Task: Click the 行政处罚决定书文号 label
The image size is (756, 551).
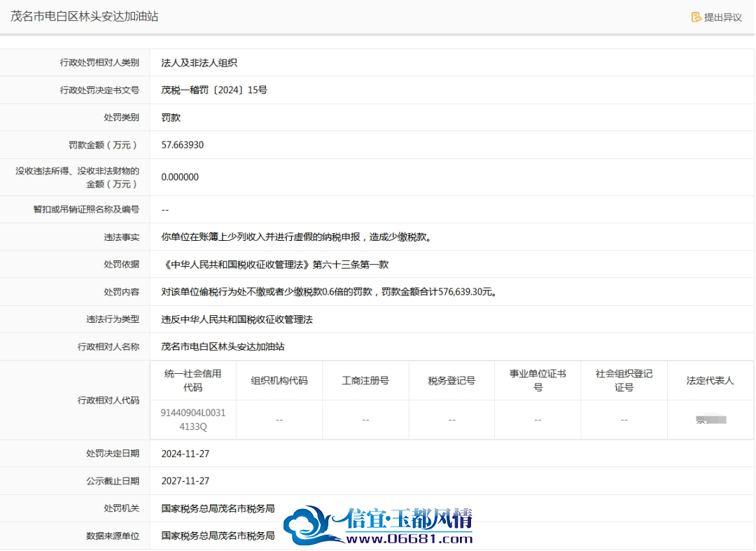Action: click(x=99, y=90)
